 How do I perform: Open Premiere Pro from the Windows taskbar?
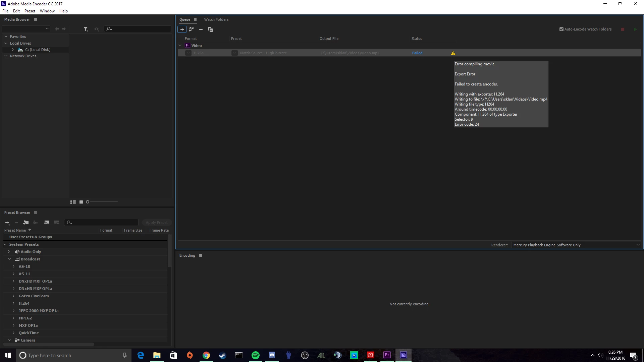coord(387,355)
